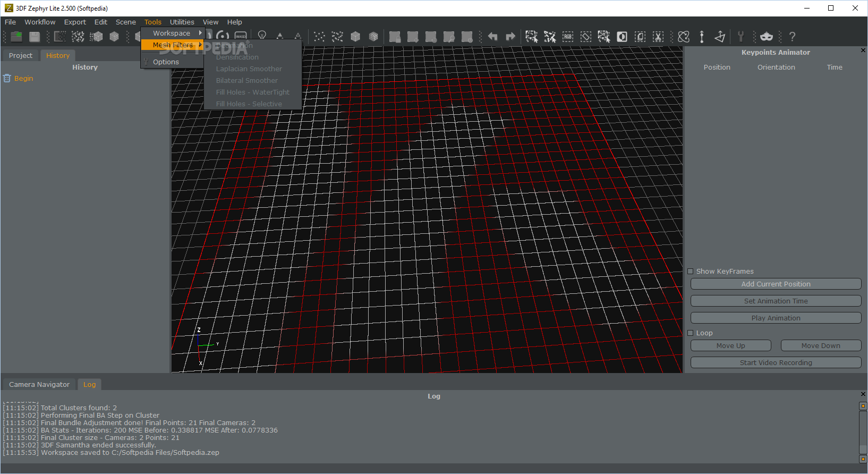The height and width of the screenshot is (474, 868).
Task: Click the Move Up button
Action: tap(730, 346)
